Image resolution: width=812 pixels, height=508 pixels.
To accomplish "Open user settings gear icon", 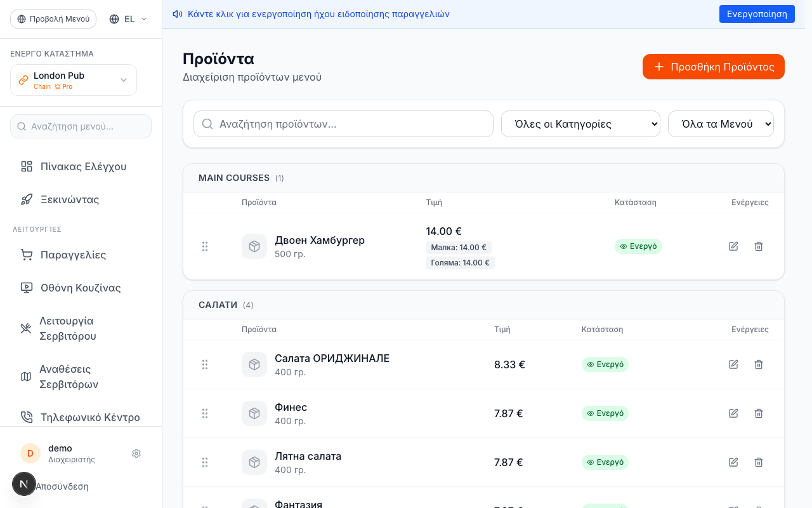I will click(x=136, y=453).
